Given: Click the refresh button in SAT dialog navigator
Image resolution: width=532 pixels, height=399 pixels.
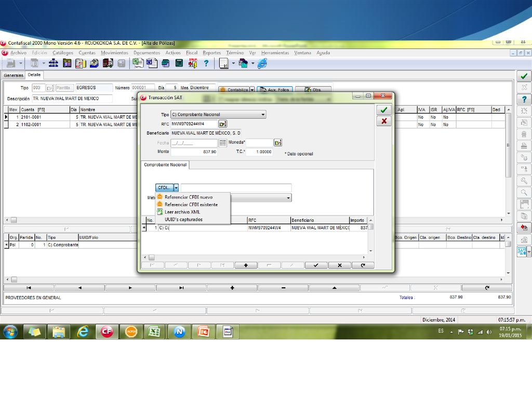Looking at the screenshot, I should 363,265.
